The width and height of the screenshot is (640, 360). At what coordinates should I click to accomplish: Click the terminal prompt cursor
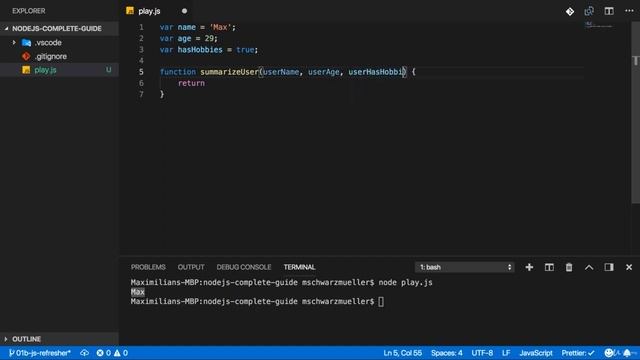(381, 302)
